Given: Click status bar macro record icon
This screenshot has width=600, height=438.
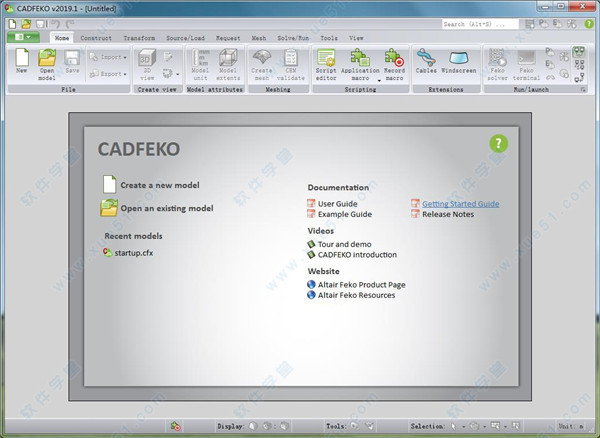Looking at the screenshot, I should tap(176, 426).
